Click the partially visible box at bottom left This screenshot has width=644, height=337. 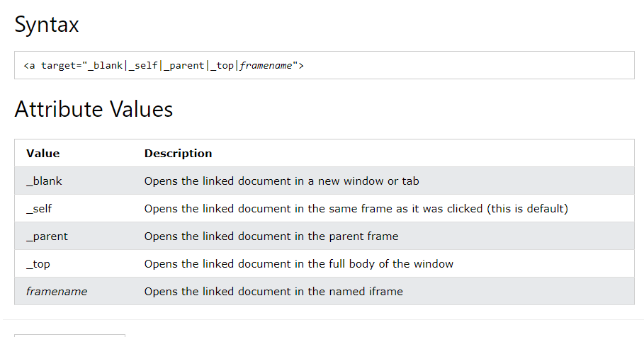point(70,336)
